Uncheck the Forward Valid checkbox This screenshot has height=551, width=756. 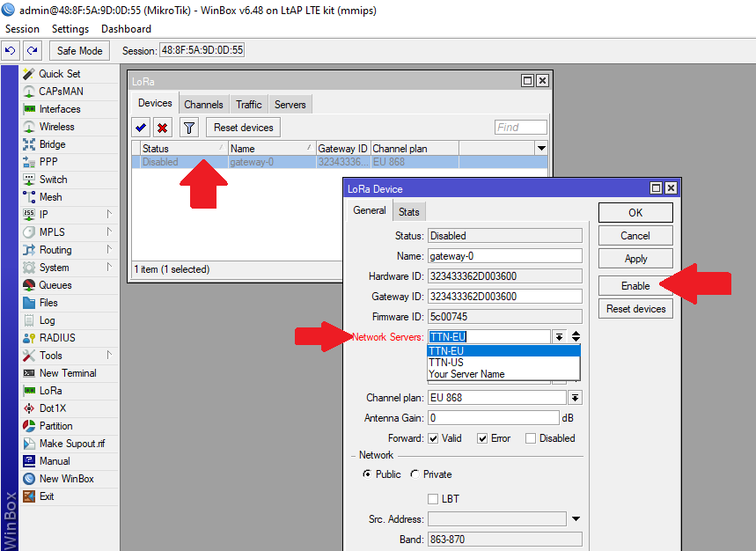point(433,438)
